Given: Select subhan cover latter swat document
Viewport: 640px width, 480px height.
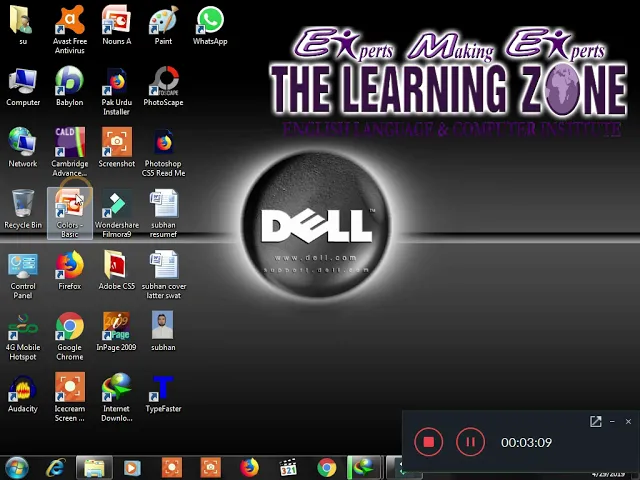Looking at the screenshot, I should tap(163, 275).
